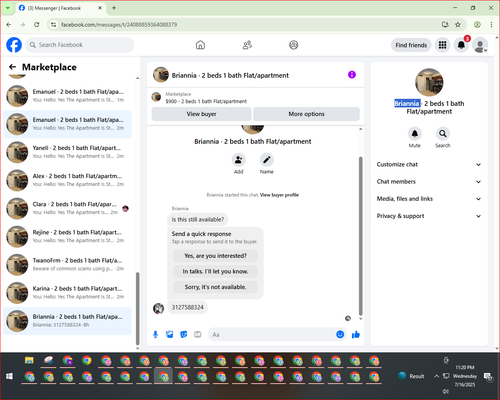Open the emoji picker
The width and height of the screenshot is (500, 400).
340,334
